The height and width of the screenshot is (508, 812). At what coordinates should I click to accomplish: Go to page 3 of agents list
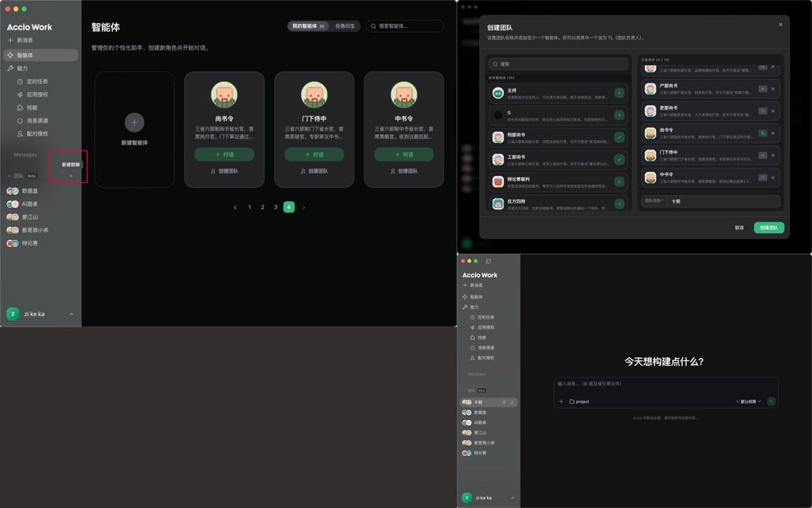[275, 207]
